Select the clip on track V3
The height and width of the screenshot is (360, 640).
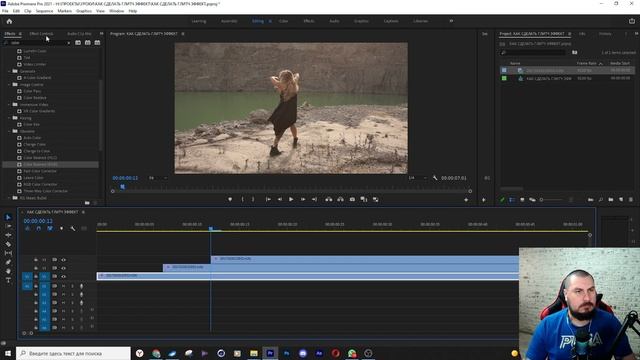click(x=365, y=259)
